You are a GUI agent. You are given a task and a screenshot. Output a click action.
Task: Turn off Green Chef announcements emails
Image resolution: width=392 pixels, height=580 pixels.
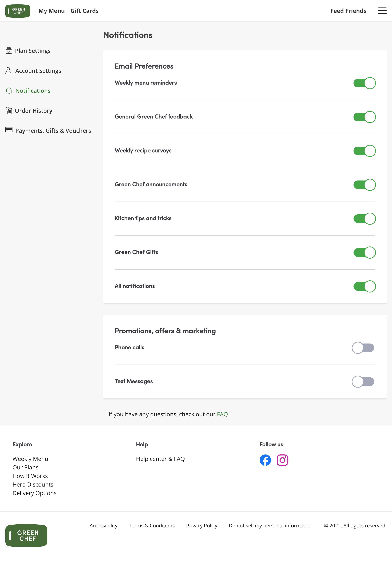(x=364, y=185)
